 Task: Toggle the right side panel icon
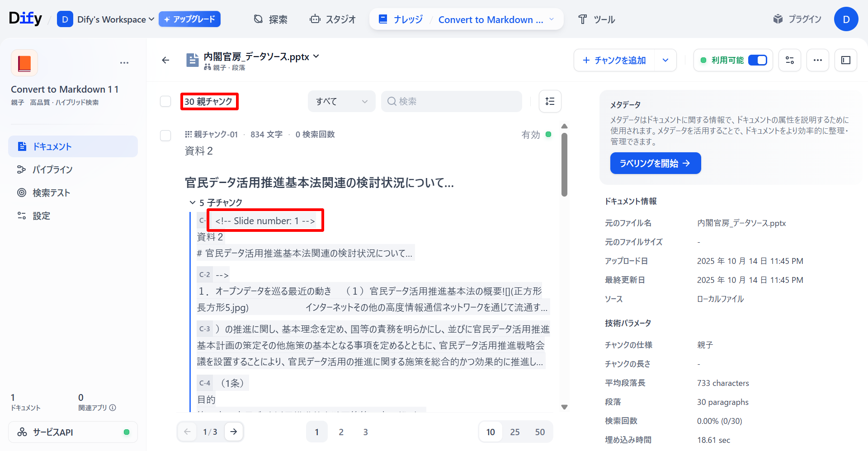coord(846,60)
